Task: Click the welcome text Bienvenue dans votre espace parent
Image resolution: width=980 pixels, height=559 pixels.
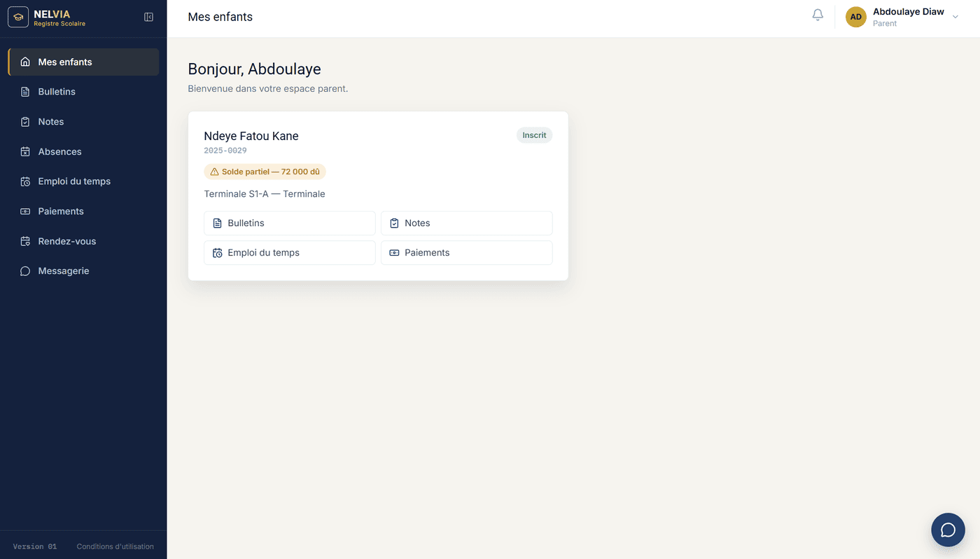Action: pyautogui.click(x=268, y=89)
